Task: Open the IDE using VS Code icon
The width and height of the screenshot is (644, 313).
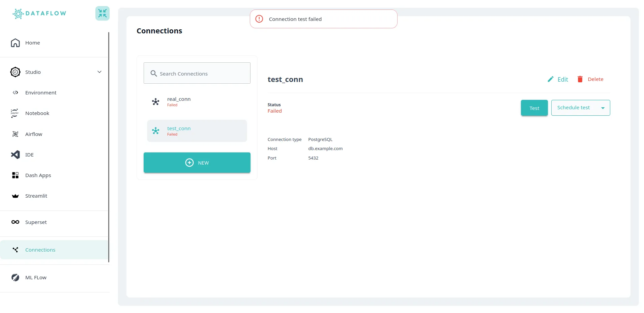Action: 15,155
